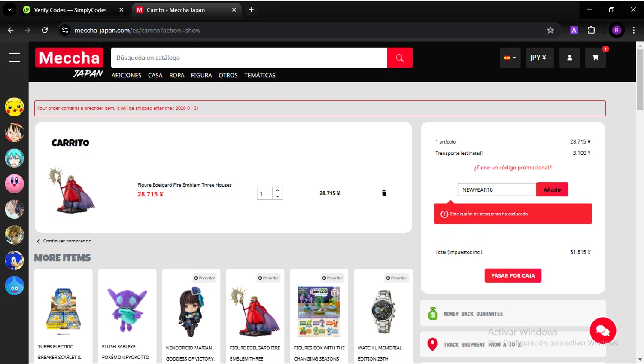Viewport: 644px width, 364px height.
Task: Open the JPY ¥ currency dropdown
Action: pyautogui.click(x=540, y=58)
